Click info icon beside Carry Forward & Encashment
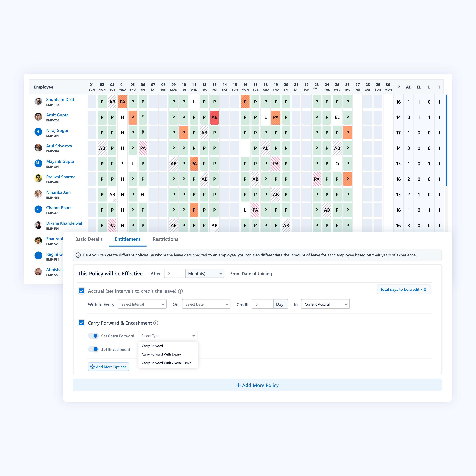 pos(156,323)
